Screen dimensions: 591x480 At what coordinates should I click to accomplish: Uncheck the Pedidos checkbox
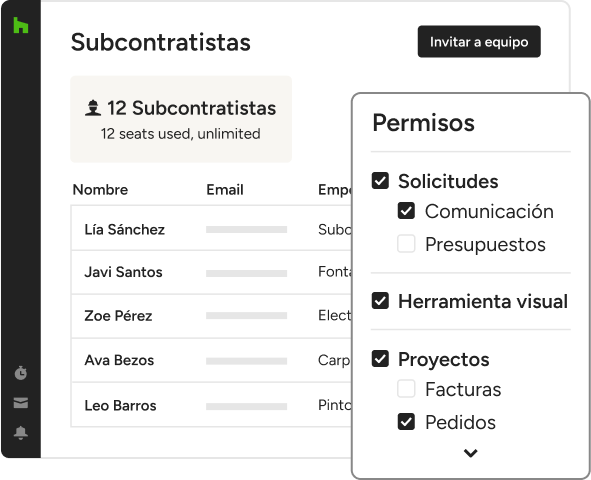tap(406, 422)
